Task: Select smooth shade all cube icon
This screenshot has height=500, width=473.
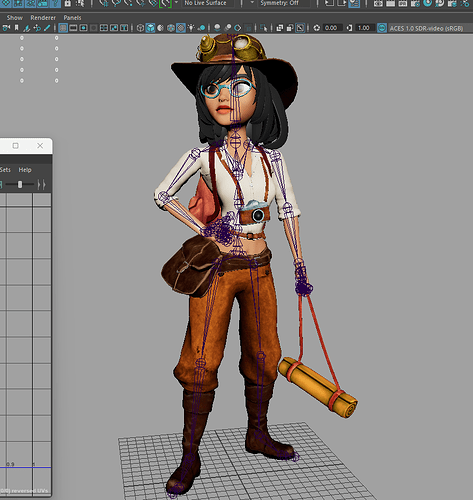Action: (x=151, y=28)
